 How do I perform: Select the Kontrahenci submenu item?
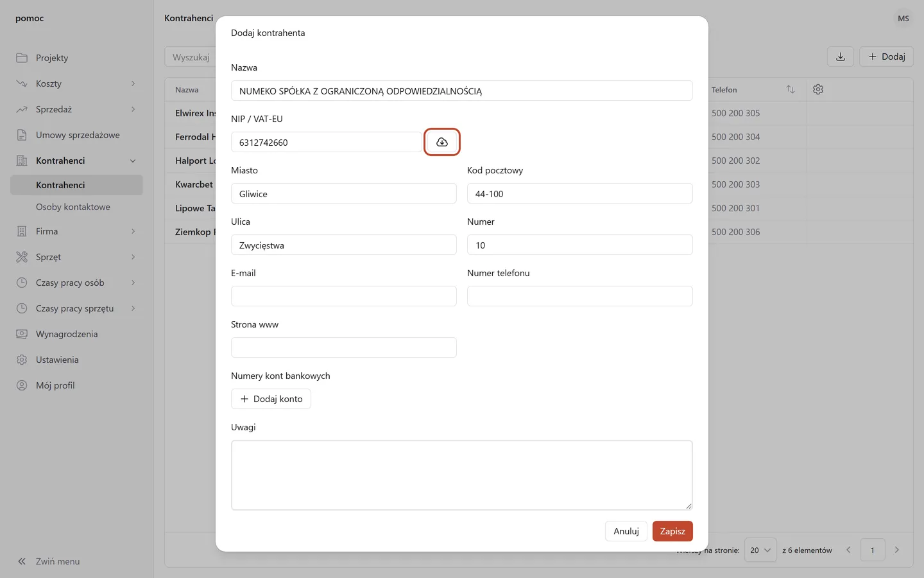(x=76, y=185)
